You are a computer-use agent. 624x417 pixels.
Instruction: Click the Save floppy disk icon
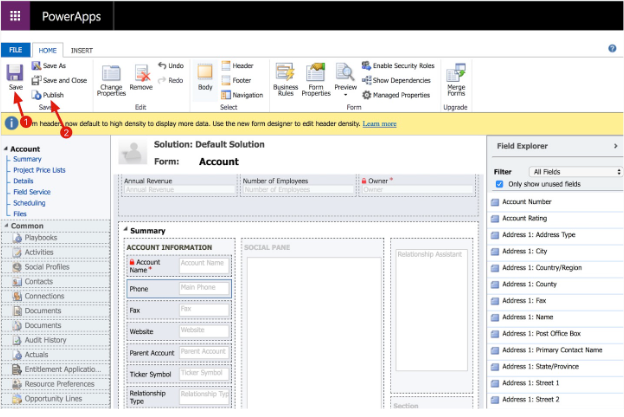[x=15, y=72]
